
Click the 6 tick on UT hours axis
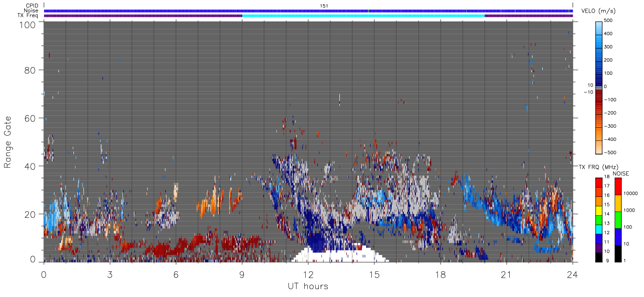point(176,274)
